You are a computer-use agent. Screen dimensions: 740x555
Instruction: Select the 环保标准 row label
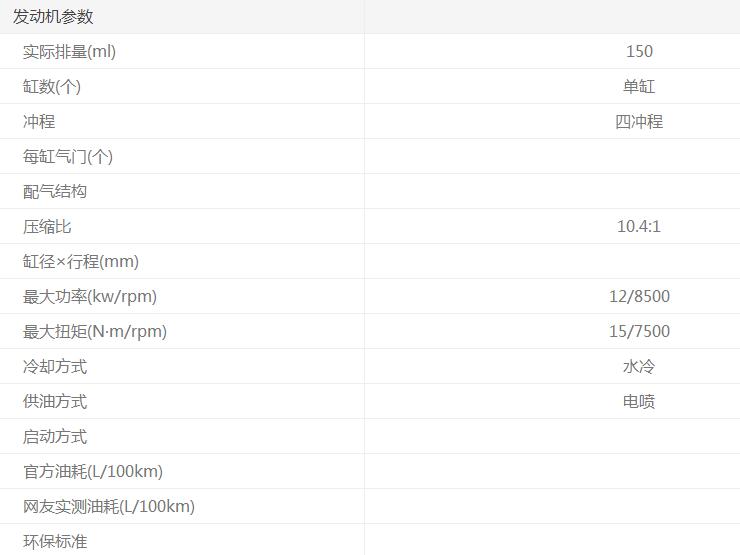[55, 541]
